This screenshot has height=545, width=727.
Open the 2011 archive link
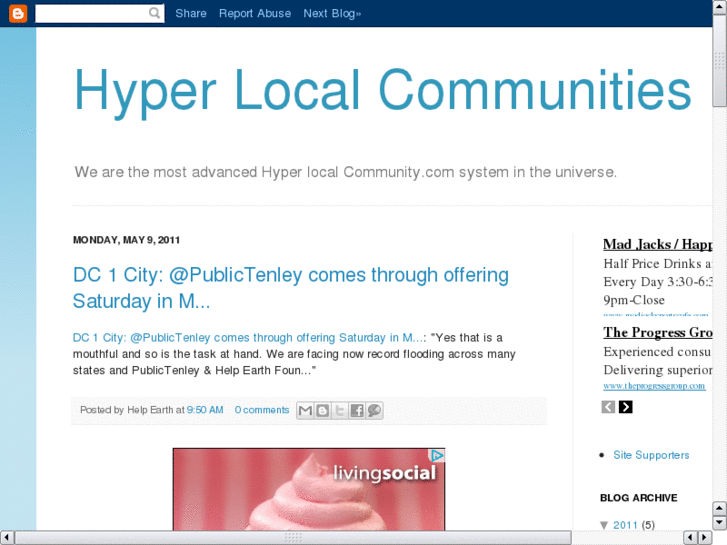pos(625,525)
